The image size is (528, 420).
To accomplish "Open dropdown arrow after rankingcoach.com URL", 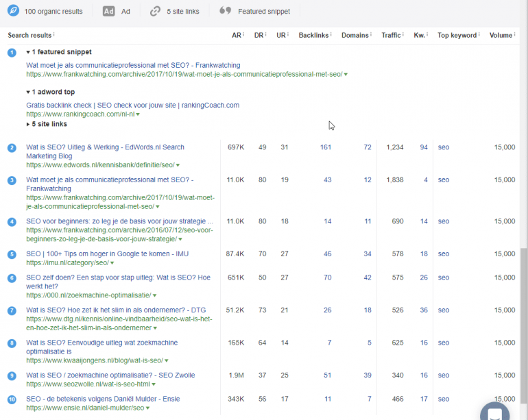I will [138, 114].
